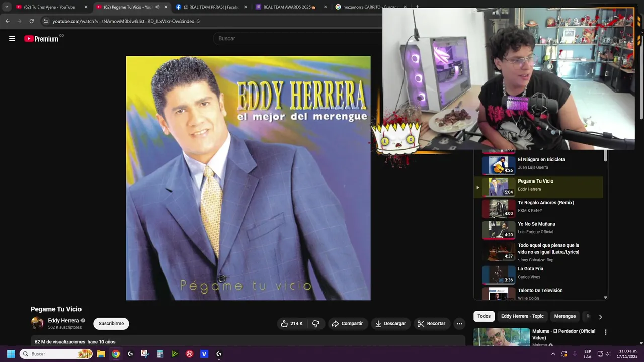Image resolution: width=644 pixels, height=362 pixels.
Task: Open the YouTube hamburger guide menu
Action: [x=12, y=39]
